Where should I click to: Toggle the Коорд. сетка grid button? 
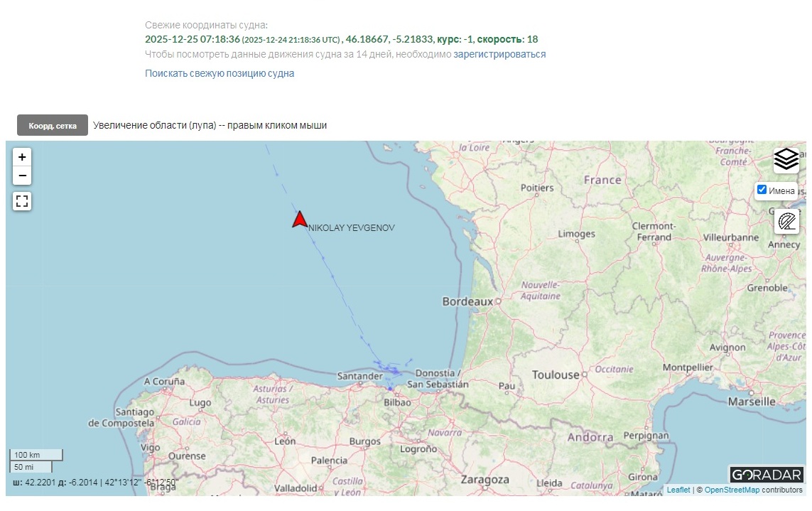[x=53, y=125]
